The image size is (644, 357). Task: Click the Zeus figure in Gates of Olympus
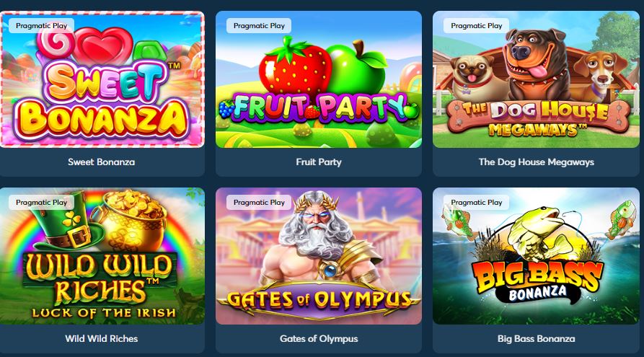click(x=317, y=238)
